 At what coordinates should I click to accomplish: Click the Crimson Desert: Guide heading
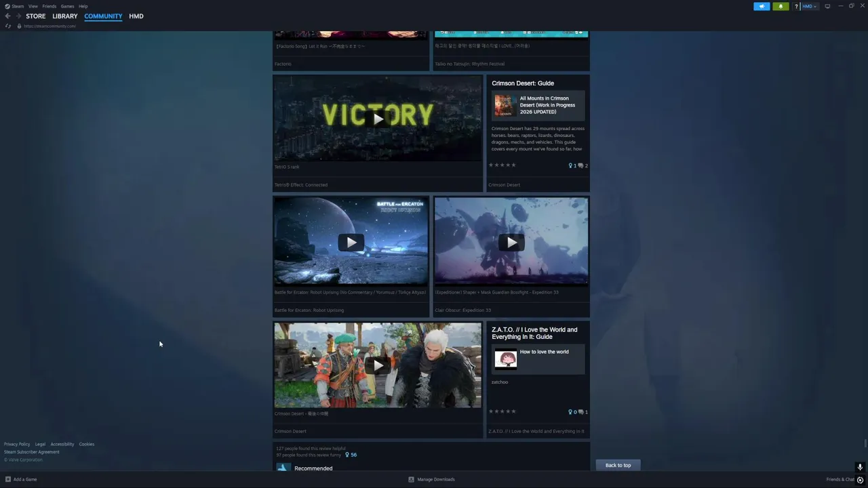[x=523, y=83]
